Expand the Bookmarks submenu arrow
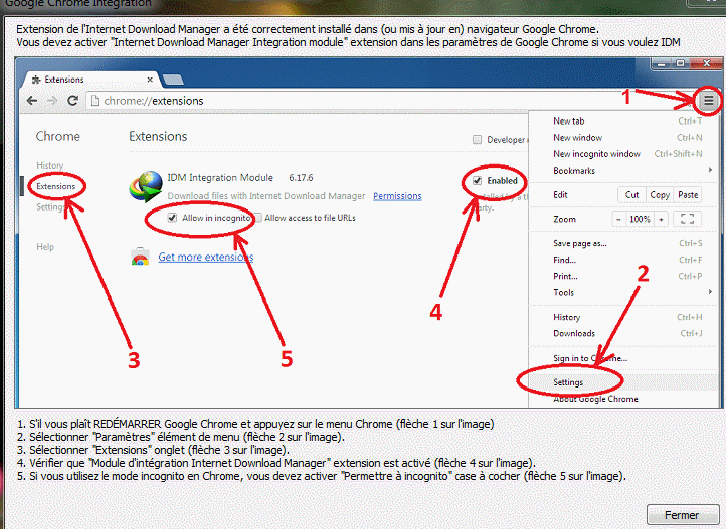This screenshot has width=726, height=529. (710, 170)
